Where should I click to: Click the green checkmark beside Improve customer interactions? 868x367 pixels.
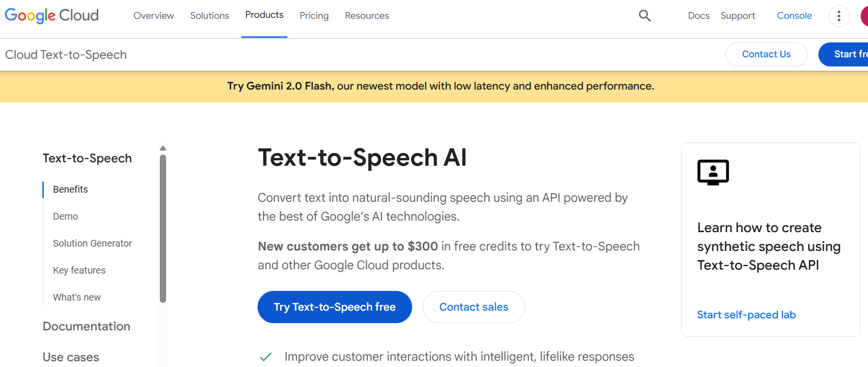click(266, 357)
